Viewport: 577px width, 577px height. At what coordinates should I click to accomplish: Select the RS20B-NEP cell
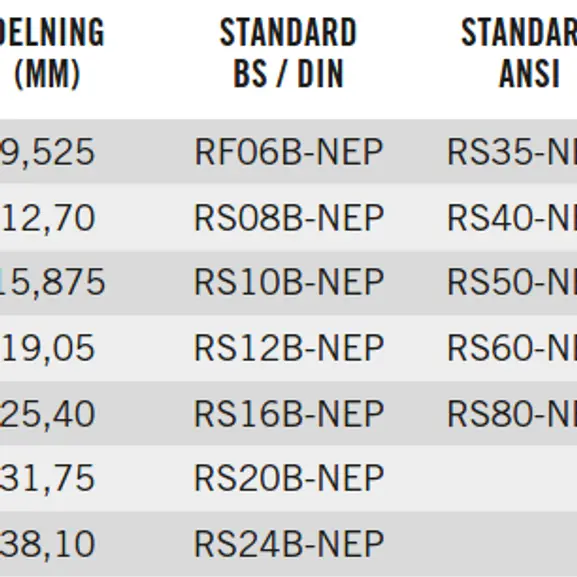289,478
